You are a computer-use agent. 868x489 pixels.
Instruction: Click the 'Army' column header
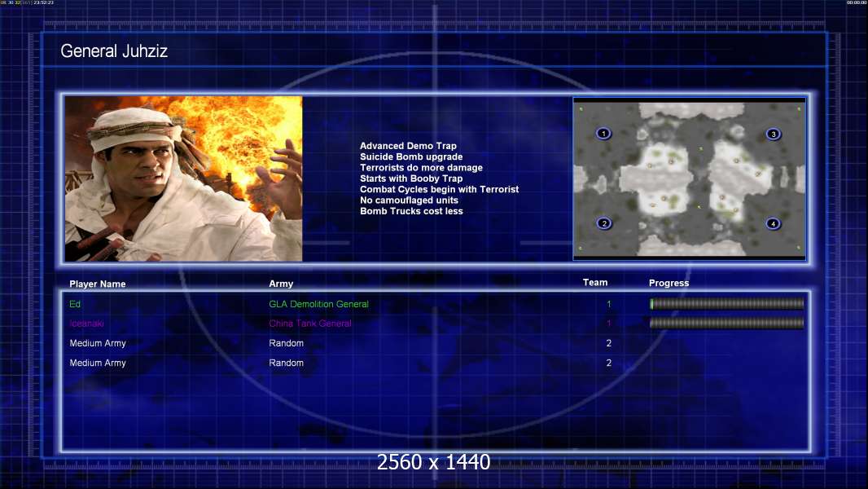(281, 284)
